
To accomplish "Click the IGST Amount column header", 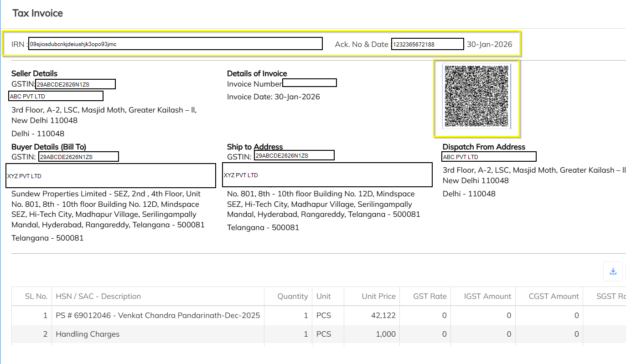I will click(487, 296).
